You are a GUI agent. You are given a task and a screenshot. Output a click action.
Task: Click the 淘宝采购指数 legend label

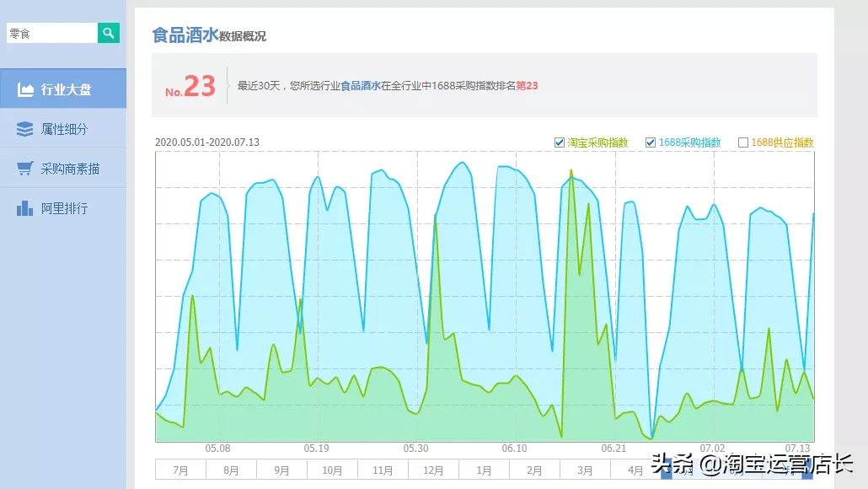(x=597, y=142)
